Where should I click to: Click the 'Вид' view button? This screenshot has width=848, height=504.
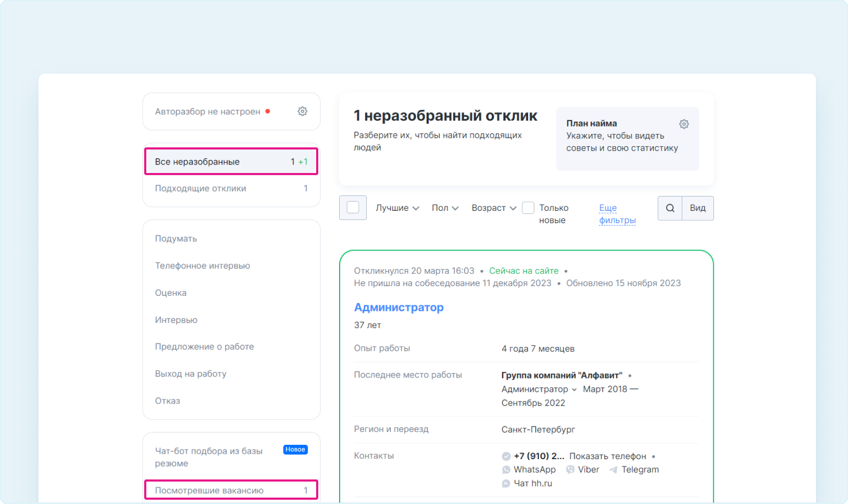pyautogui.click(x=698, y=208)
